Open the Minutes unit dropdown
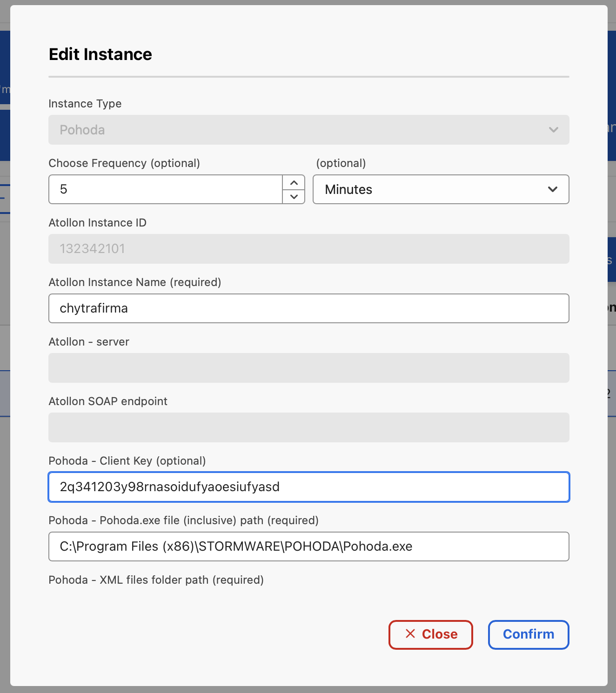Viewport: 616px width, 693px height. (441, 189)
